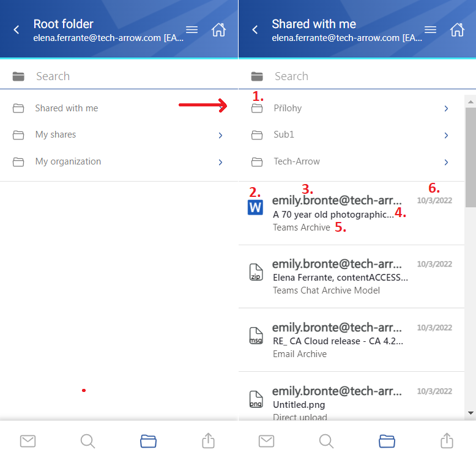The image size is (476, 458).
Task: Tap home icon in Shared with me header
Action: (457, 30)
